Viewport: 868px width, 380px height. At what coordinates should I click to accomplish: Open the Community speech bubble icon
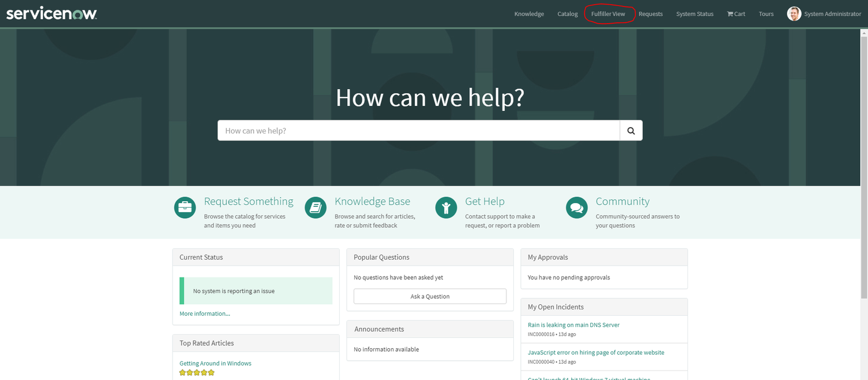point(576,208)
